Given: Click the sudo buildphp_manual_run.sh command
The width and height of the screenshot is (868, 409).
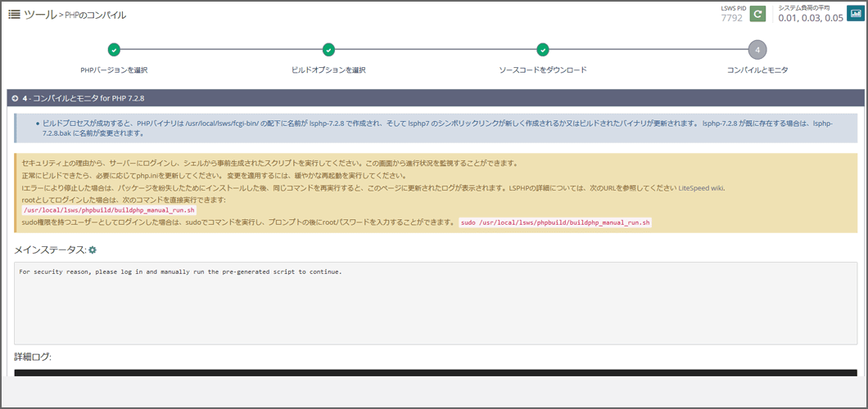Looking at the screenshot, I should [x=555, y=222].
